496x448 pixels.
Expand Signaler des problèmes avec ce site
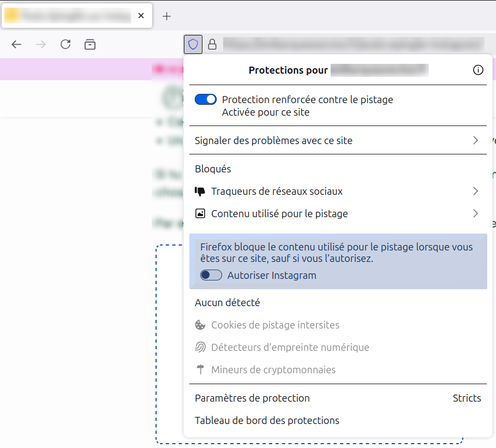(x=338, y=140)
